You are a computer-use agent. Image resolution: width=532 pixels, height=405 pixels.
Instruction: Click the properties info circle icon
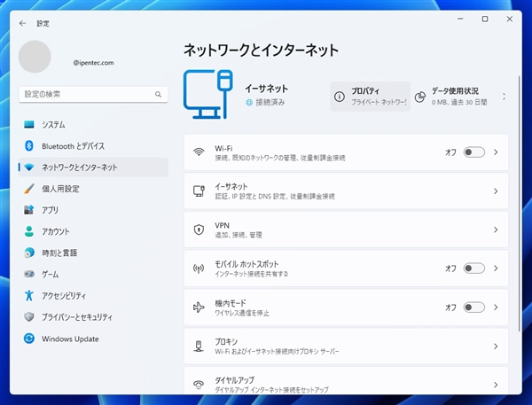pos(340,97)
